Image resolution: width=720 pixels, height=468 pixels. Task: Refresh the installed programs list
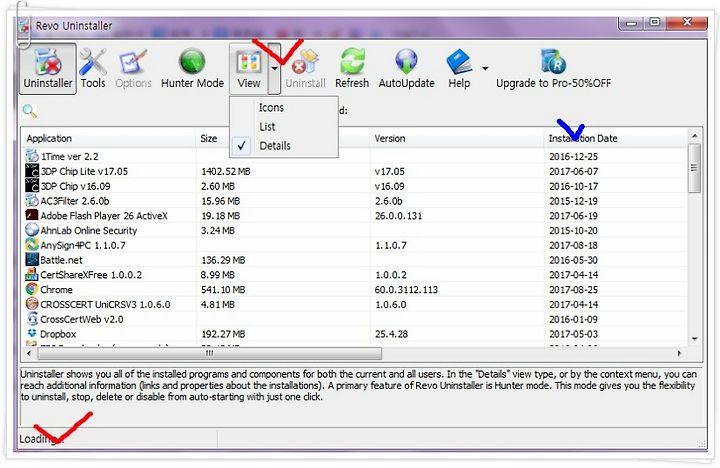pos(352,69)
